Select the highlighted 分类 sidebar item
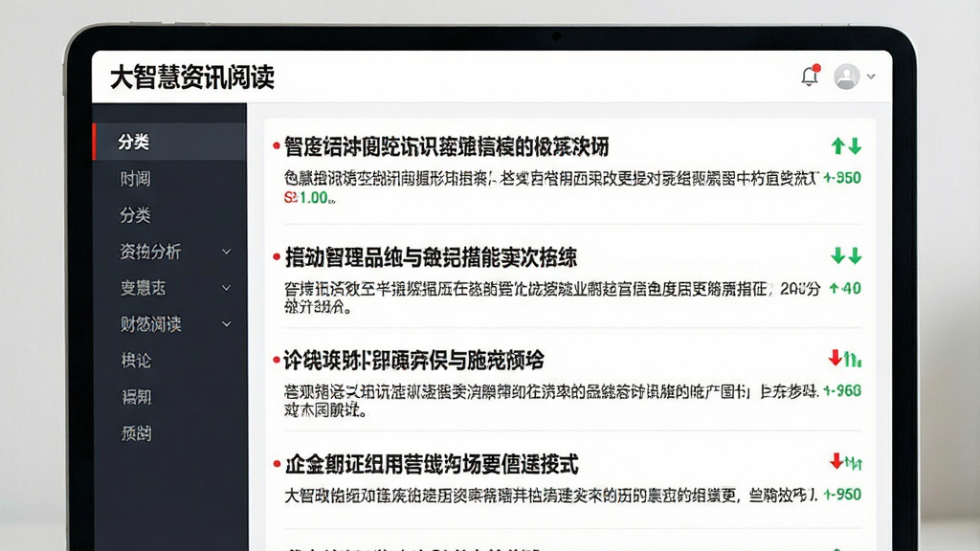The width and height of the screenshot is (980, 551). click(169, 142)
